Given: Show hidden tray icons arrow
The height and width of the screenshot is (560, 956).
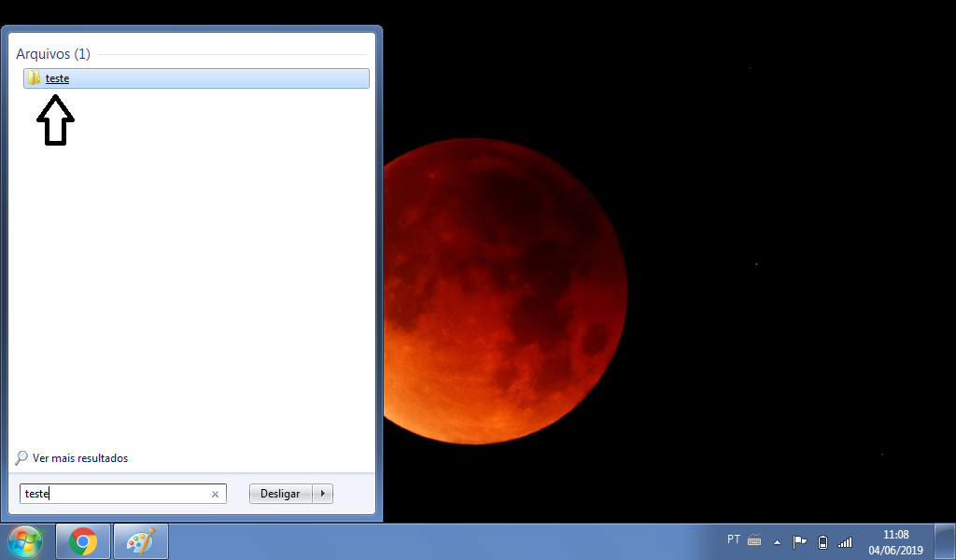Looking at the screenshot, I should (777, 541).
